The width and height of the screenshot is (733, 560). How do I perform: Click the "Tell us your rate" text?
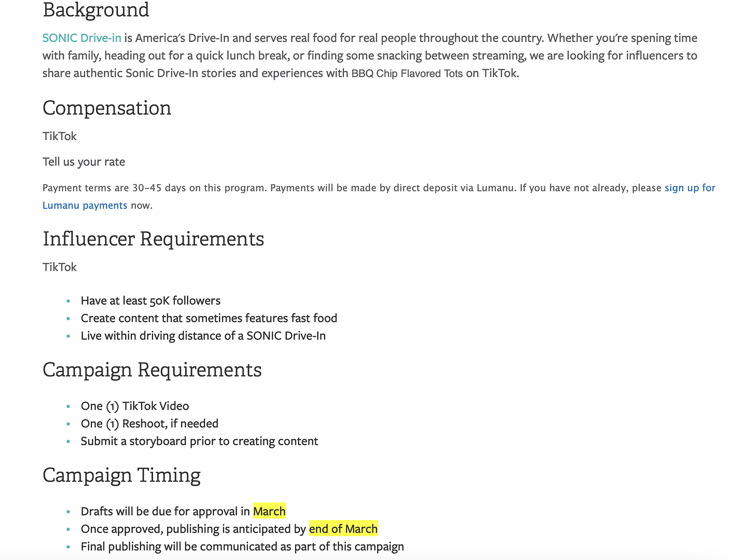pos(84,162)
